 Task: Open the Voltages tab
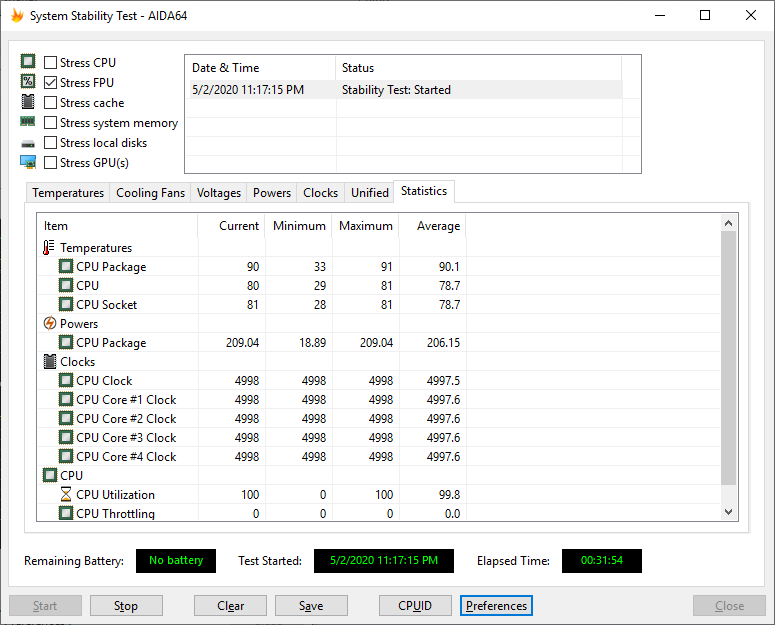coord(218,193)
